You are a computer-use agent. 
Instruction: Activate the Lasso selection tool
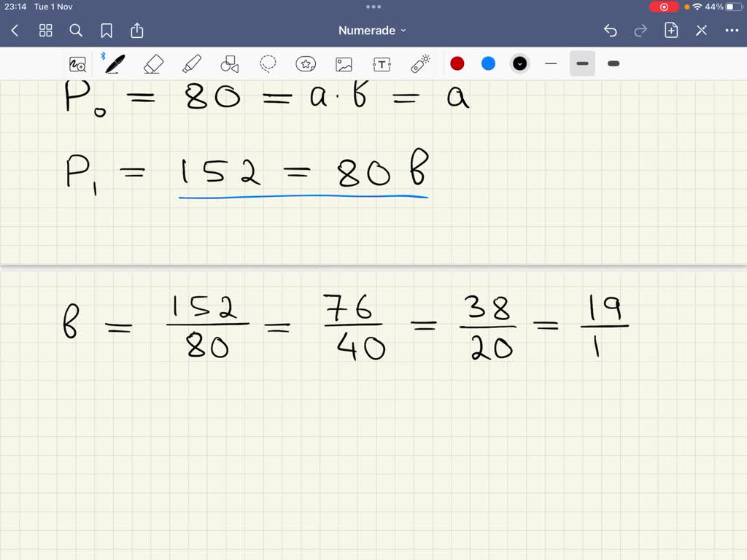268,63
